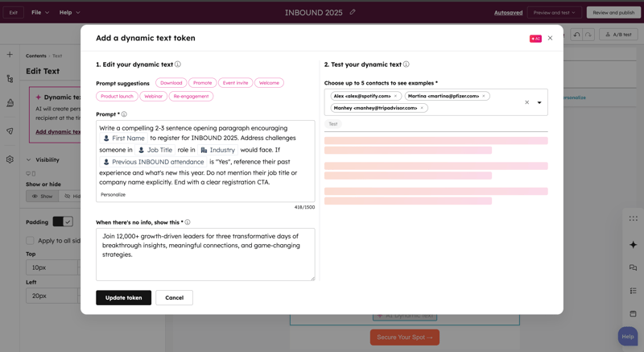Image resolution: width=644 pixels, height=352 pixels.
Task: Collapse the Visibility section
Action: click(29, 159)
